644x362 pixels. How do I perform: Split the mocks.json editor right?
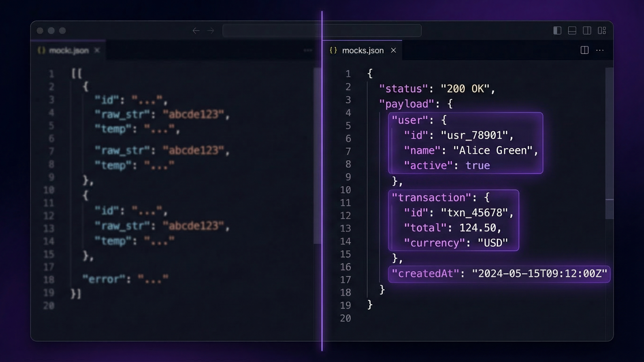point(584,50)
